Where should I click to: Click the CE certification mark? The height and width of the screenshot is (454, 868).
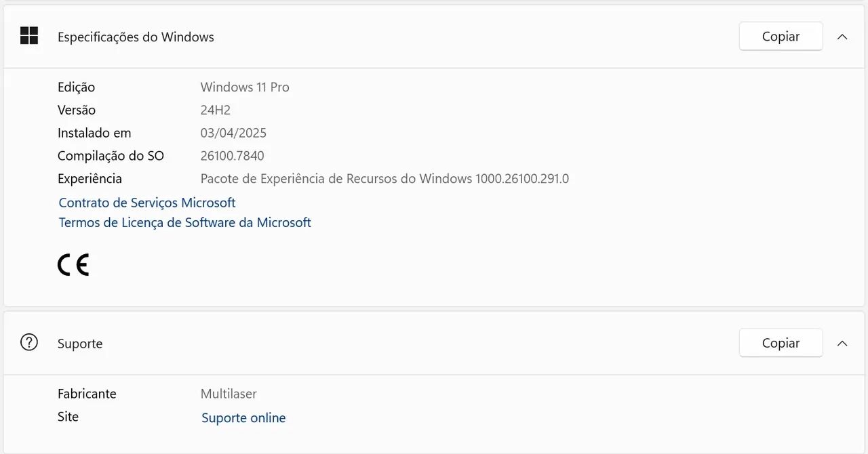(73, 265)
